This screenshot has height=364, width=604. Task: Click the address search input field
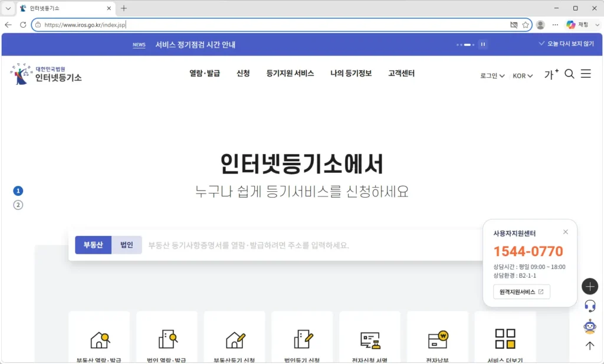(x=312, y=245)
